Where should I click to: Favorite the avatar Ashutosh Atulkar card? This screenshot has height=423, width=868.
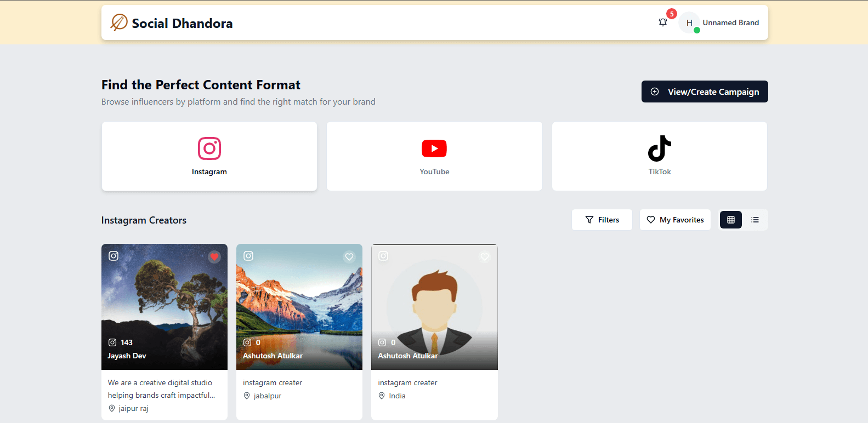(485, 256)
